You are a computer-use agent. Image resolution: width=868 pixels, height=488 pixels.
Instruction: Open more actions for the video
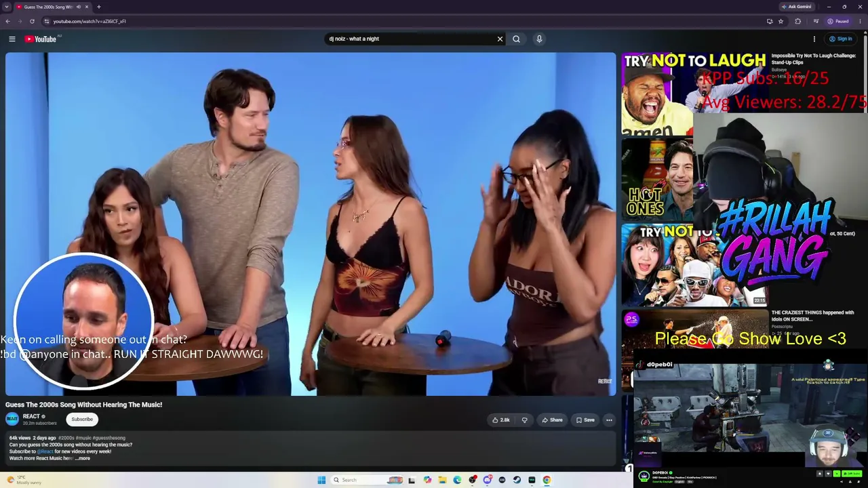point(609,420)
